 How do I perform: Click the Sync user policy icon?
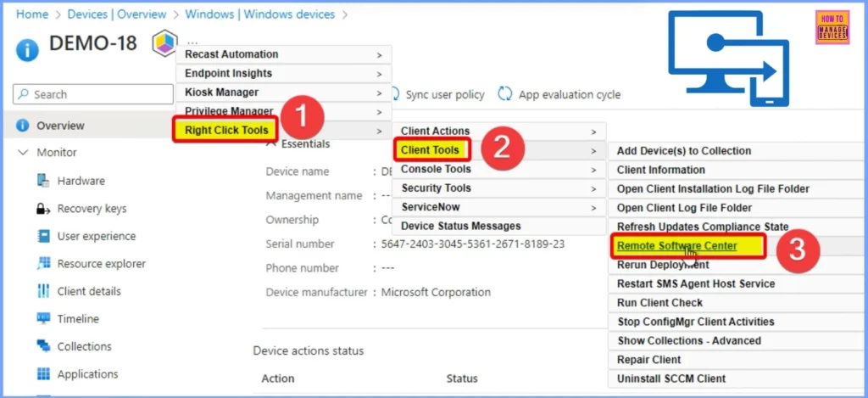click(x=396, y=94)
